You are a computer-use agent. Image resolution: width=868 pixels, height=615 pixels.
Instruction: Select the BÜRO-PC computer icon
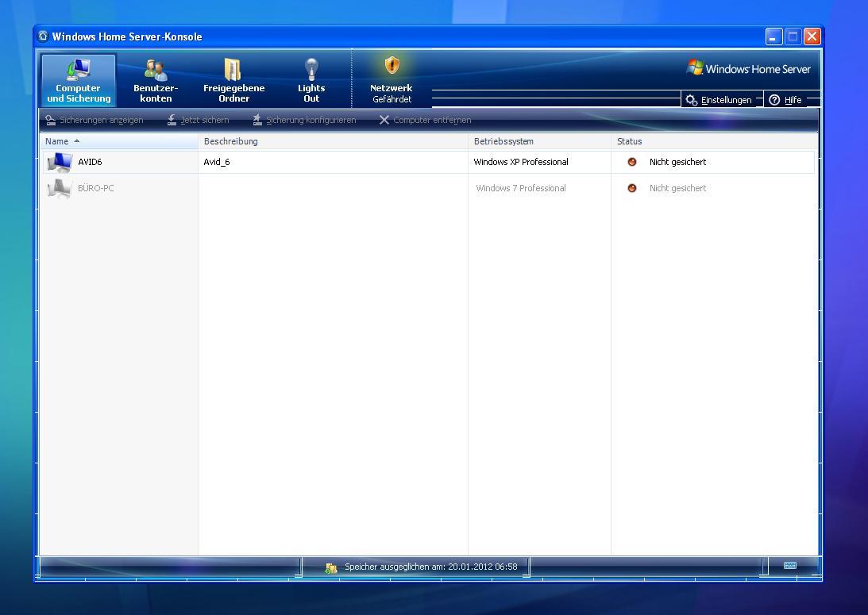pos(60,188)
